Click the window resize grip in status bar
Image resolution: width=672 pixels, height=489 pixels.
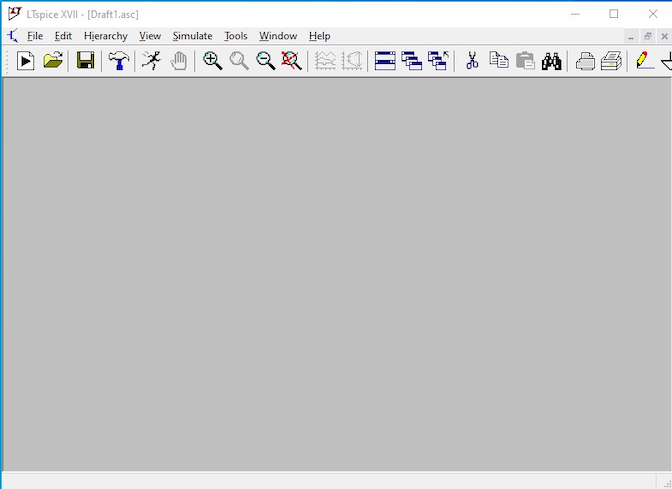coord(666,484)
